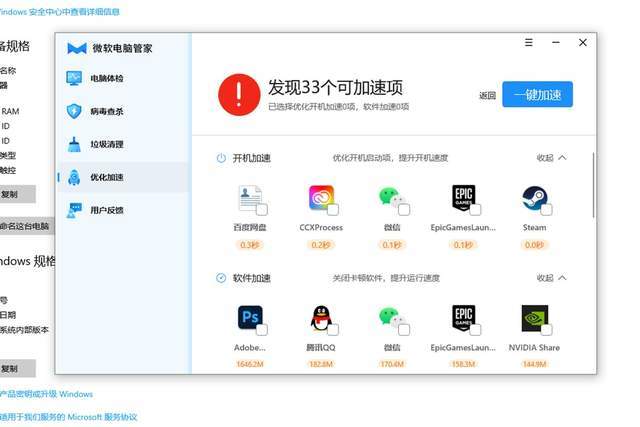Viewport: 640px width, 427px height.
Task: Click the 开机加速 power icon
Action: (221, 158)
